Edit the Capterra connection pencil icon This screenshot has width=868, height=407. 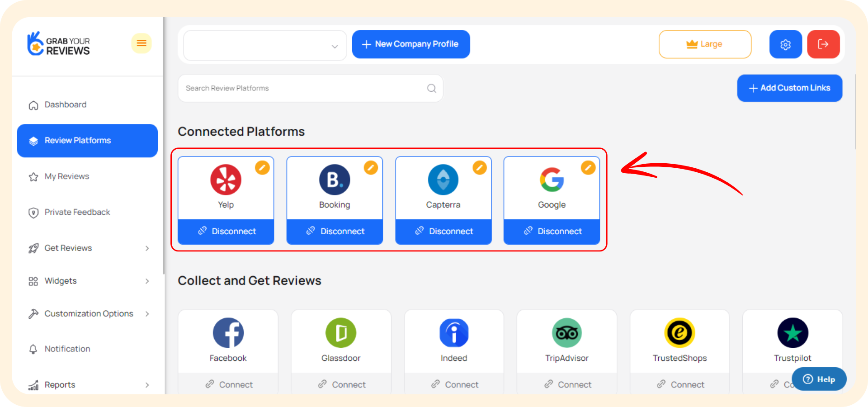[x=479, y=168]
